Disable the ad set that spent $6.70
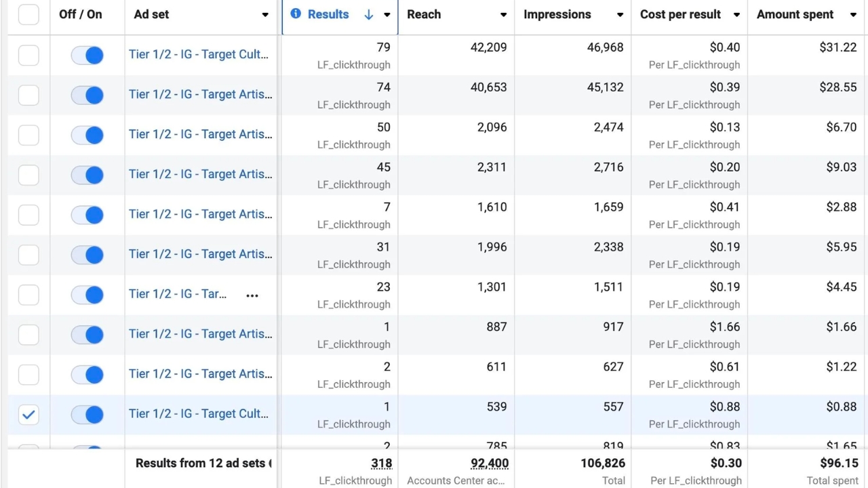868x488 pixels. point(87,136)
